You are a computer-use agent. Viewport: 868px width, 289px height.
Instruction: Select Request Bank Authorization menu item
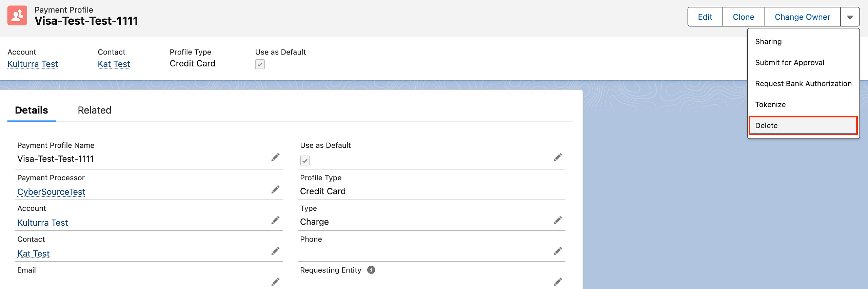(x=803, y=84)
